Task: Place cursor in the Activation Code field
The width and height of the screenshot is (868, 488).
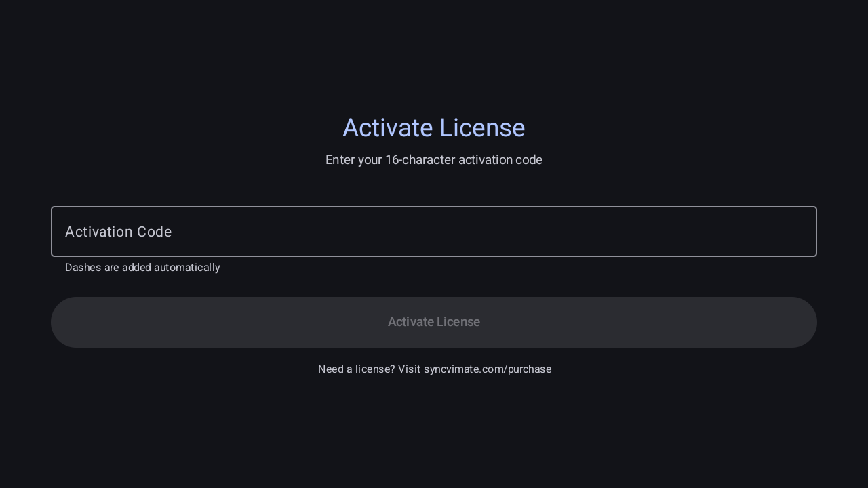Action: click(434, 231)
